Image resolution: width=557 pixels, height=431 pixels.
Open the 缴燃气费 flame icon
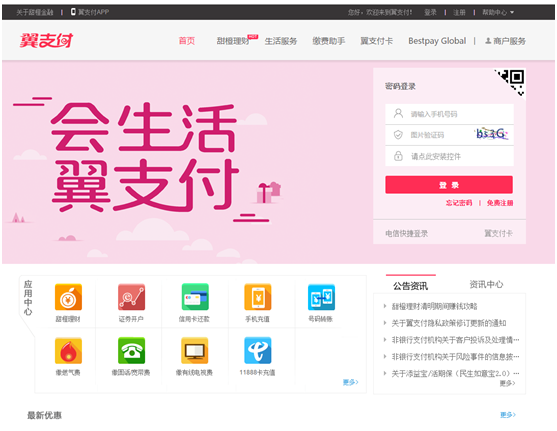pos(68,350)
